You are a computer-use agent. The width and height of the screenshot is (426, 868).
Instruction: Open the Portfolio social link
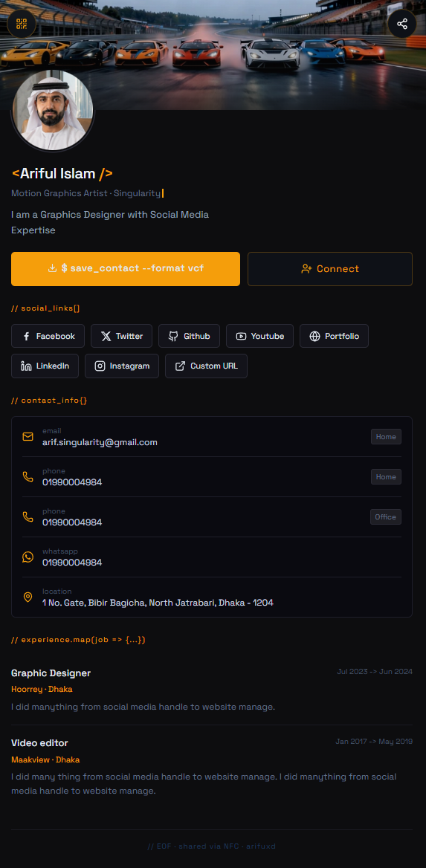(x=334, y=336)
